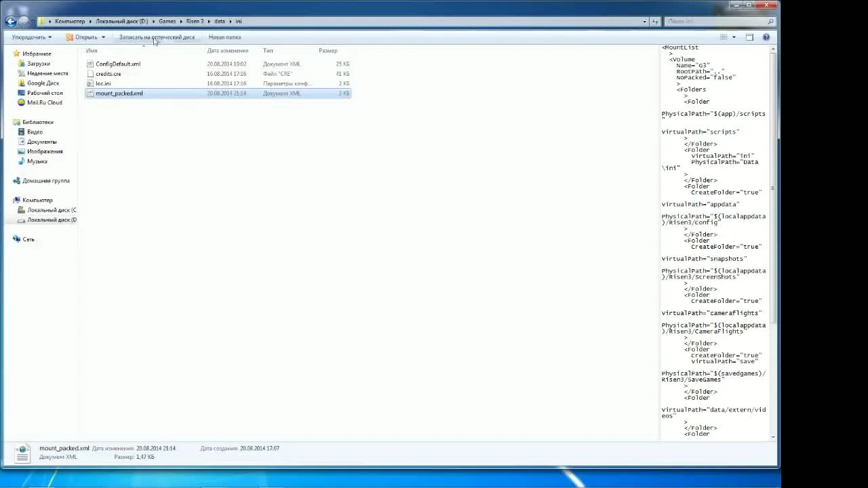Open Недавние места via its icon
The width and height of the screenshot is (868, 488).
point(22,73)
